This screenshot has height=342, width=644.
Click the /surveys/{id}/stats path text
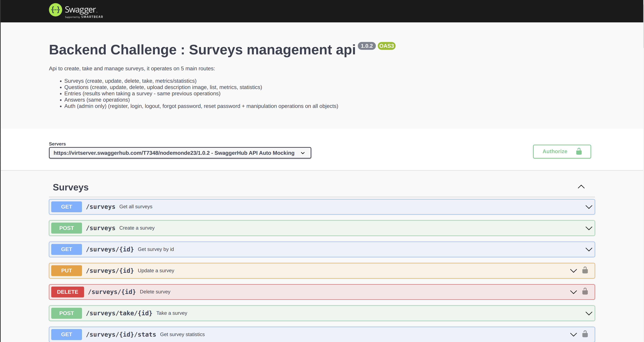(x=121, y=334)
